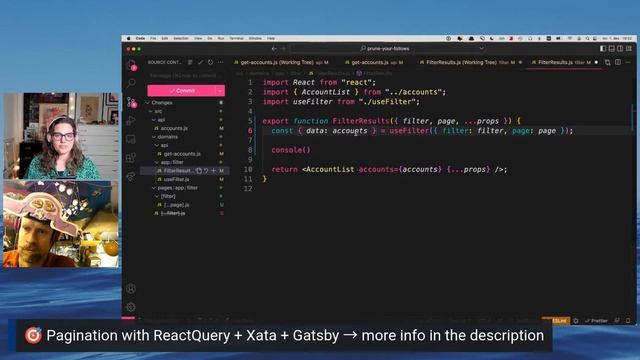Stage changes on FilterResults row
640x360 pixels.
pyautogui.click(x=213, y=171)
